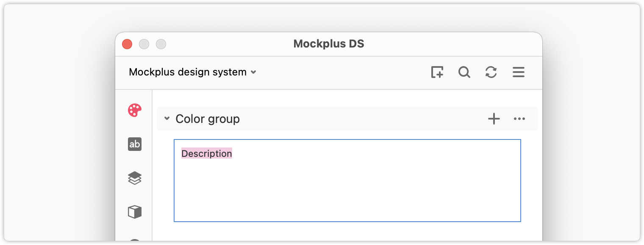
Task: Open the Colors palette section in sidebar
Action: pyautogui.click(x=135, y=111)
